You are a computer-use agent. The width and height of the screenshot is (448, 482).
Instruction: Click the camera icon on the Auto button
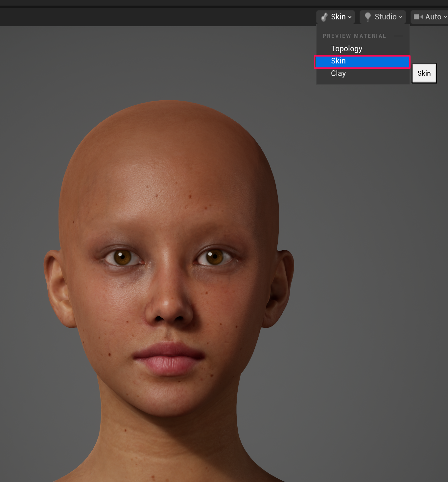tap(418, 17)
